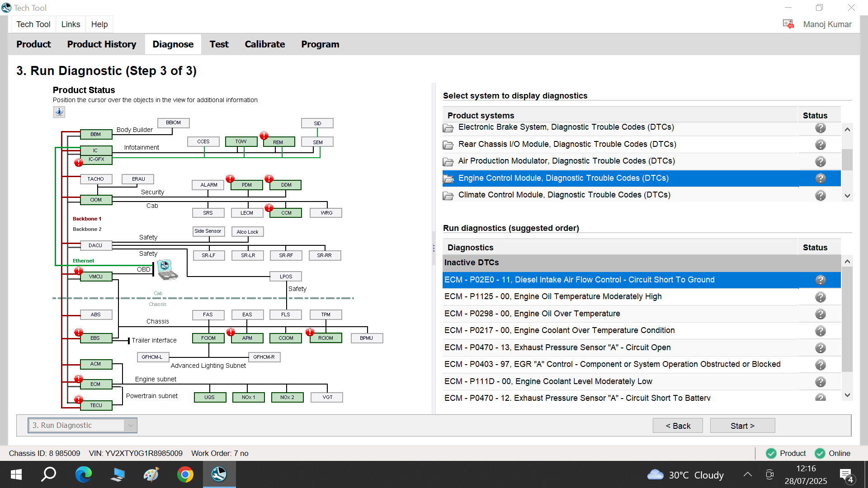Image resolution: width=868 pixels, height=488 pixels.
Task: Click status icon for P0298 Engine Oil Over Temperature
Action: pos(820,314)
